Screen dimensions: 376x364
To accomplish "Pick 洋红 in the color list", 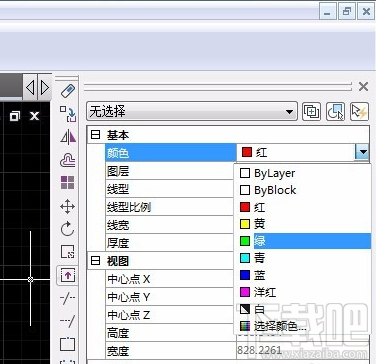I will click(302, 292).
